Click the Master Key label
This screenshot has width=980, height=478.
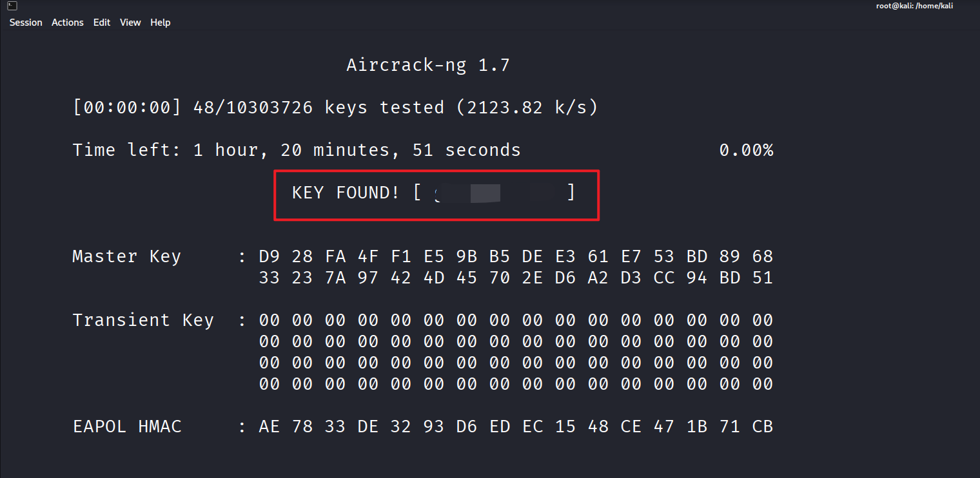click(126, 256)
